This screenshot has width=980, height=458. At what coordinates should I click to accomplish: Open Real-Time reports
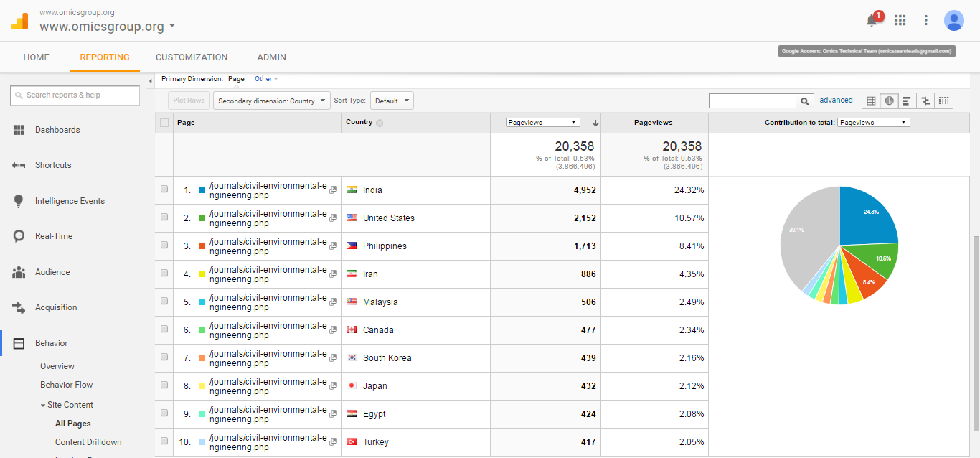coord(54,236)
